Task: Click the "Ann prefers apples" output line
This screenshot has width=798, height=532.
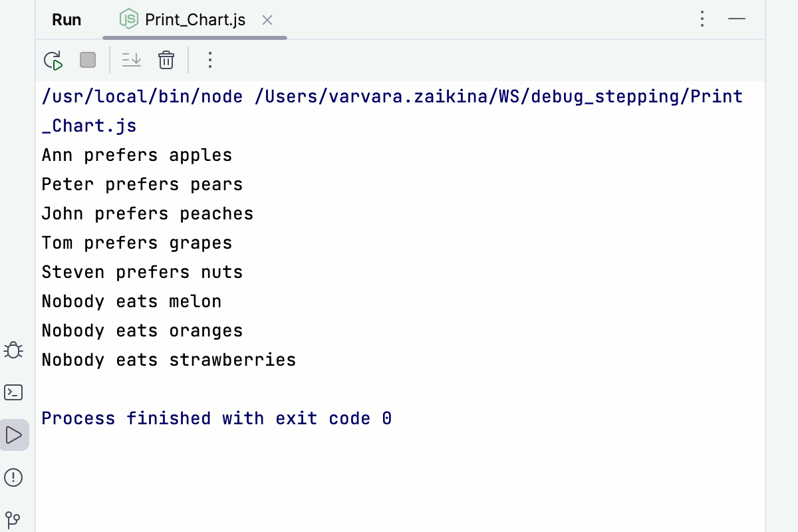Action: (136, 156)
